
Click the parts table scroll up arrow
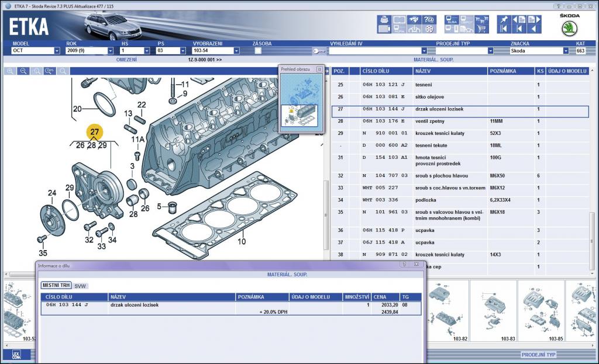[592, 71]
